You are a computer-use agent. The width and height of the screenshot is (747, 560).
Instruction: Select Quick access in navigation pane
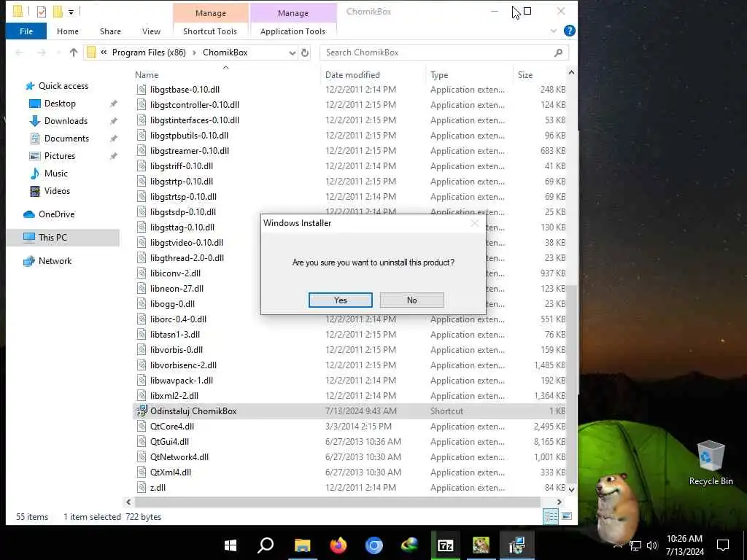(63, 86)
